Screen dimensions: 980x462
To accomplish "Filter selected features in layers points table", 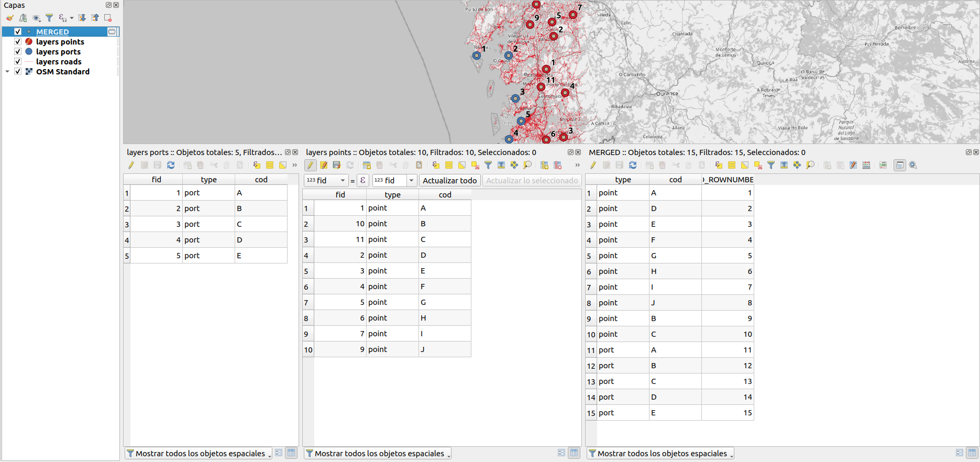I will point(488,165).
